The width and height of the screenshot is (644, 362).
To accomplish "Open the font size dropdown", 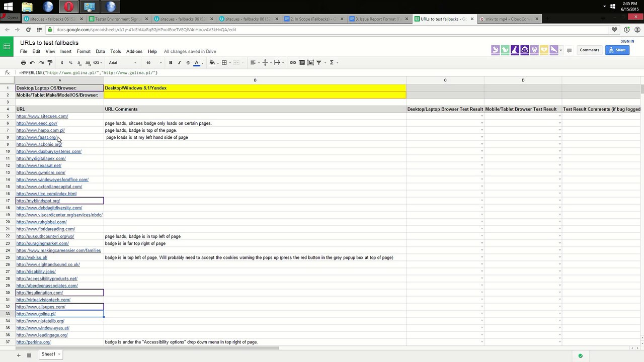I will point(154,63).
